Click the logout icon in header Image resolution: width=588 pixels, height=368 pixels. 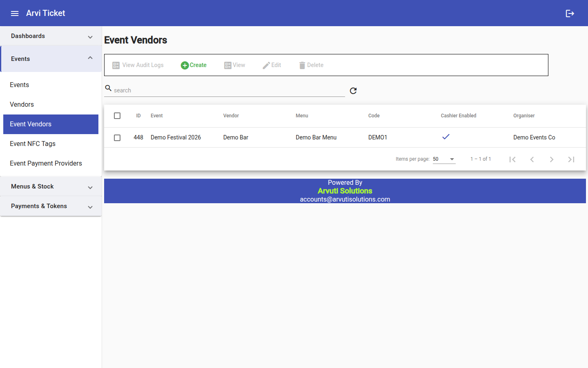pyautogui.click(x=570, y=13)
